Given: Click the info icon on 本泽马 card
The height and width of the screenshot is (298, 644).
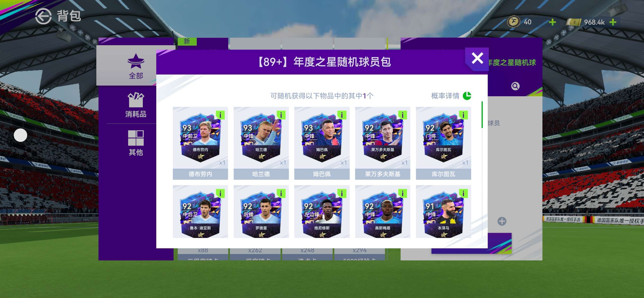Looking at the screenshot, I should click(x=463, y=193).
